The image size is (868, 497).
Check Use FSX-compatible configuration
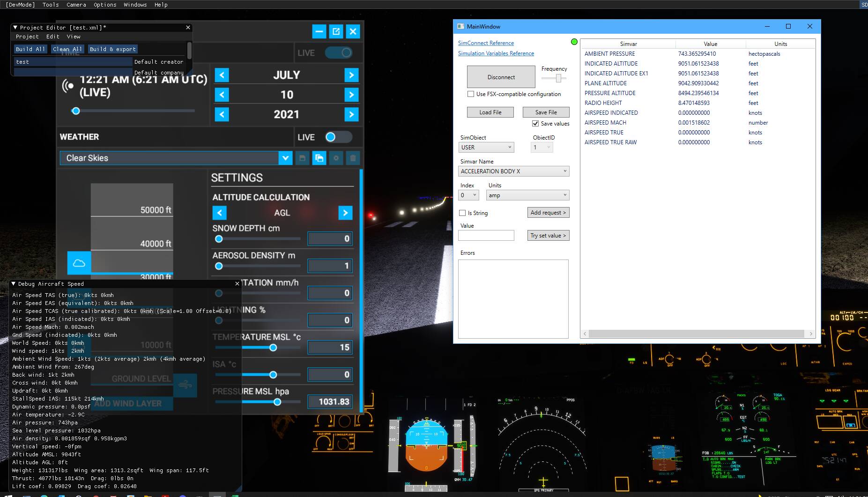point(471,94)
